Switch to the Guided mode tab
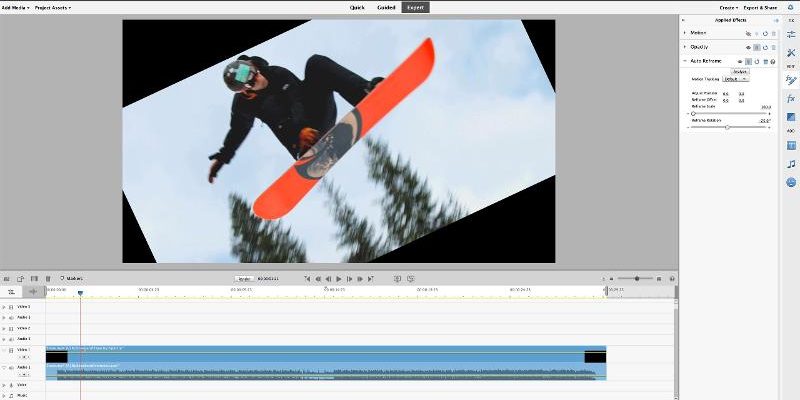 click(385, 7)
